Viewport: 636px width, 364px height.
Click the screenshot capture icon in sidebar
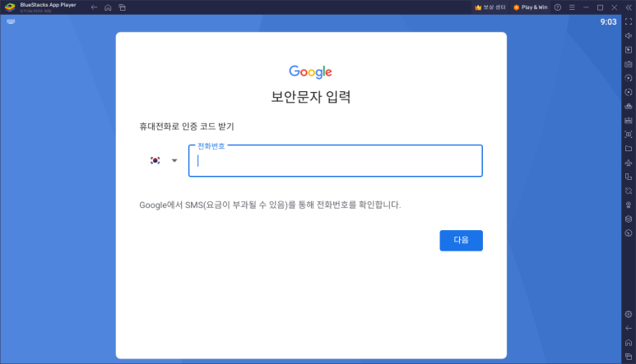point(629,135)
